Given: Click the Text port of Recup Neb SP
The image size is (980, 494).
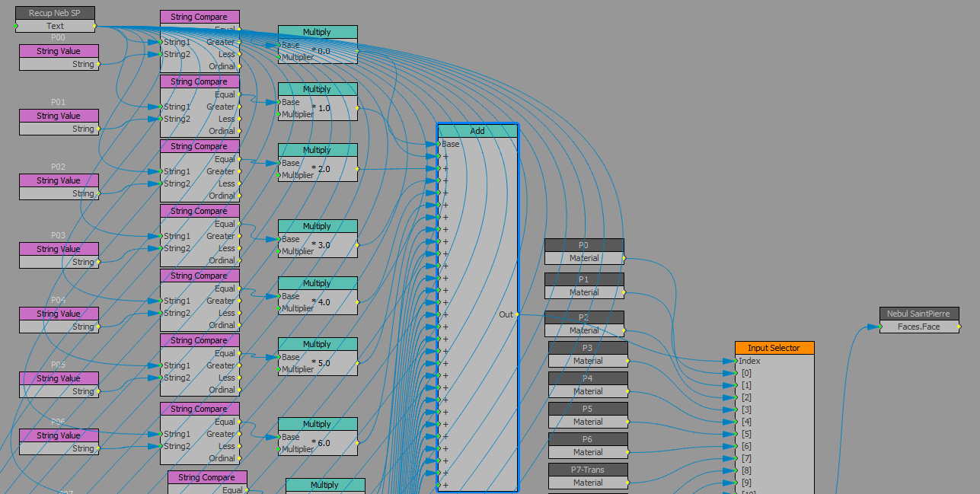Looking at the screenshot, I should click(x=55, y=26).
